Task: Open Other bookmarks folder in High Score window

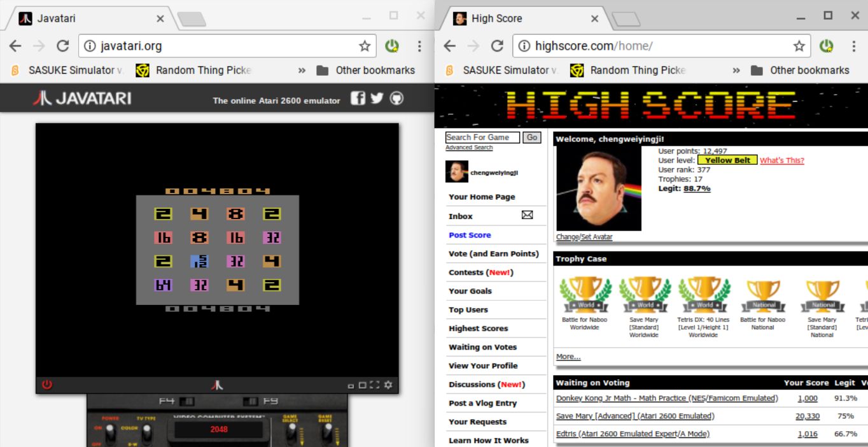Action: (801, 71)
